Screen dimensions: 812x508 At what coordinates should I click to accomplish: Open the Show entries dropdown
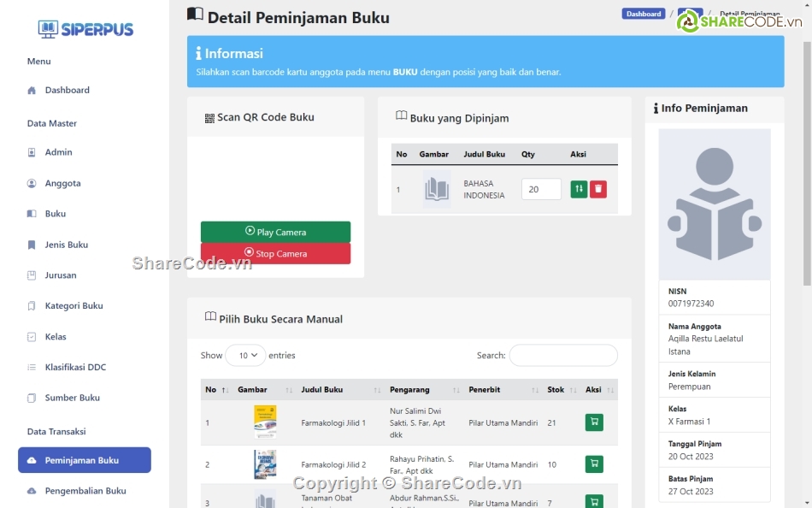(x=244, y=356)
